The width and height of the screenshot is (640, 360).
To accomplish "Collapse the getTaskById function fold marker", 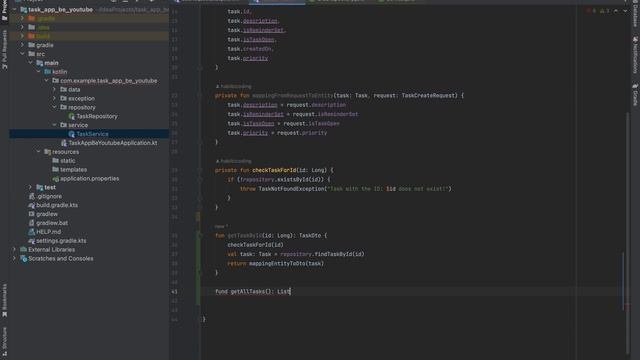I will pyautogui.click(x=200, y=236).
